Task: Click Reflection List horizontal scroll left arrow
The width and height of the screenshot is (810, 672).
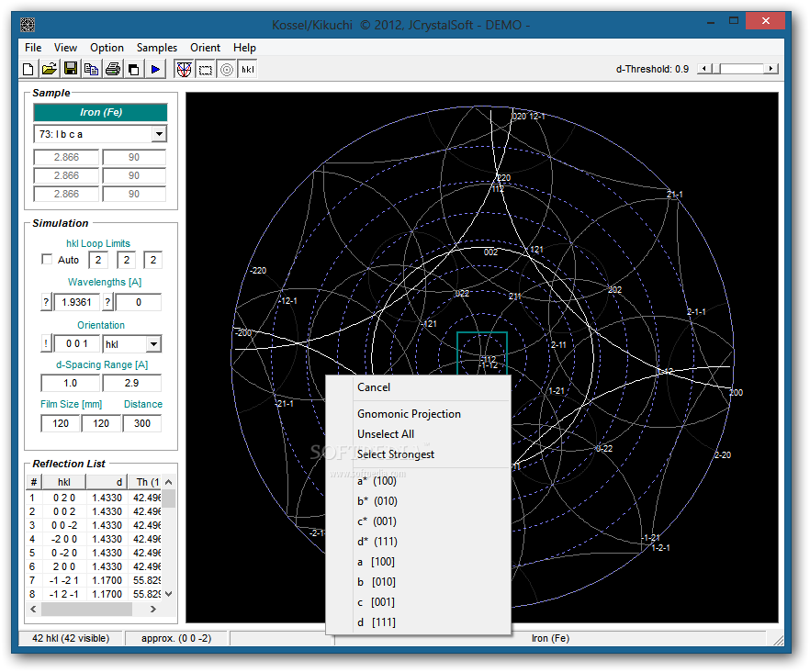Action: pyautogui.click(x=34, y=609)
